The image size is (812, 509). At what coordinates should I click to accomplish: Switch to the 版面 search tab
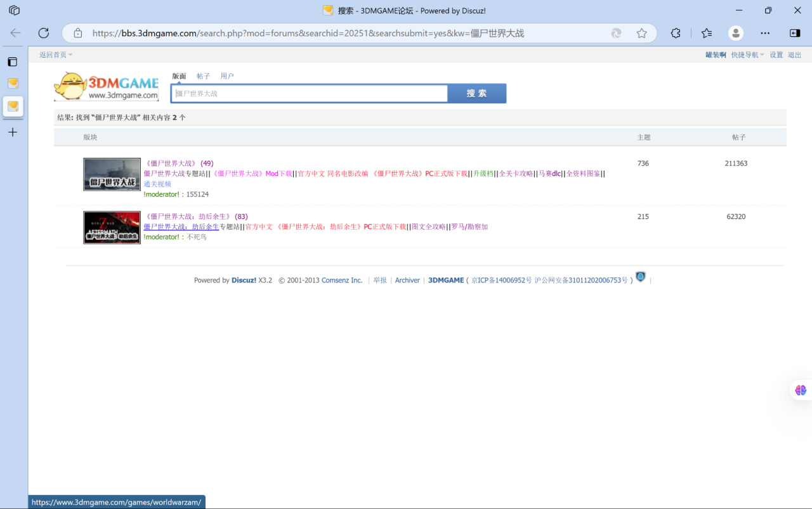[179, 76]
